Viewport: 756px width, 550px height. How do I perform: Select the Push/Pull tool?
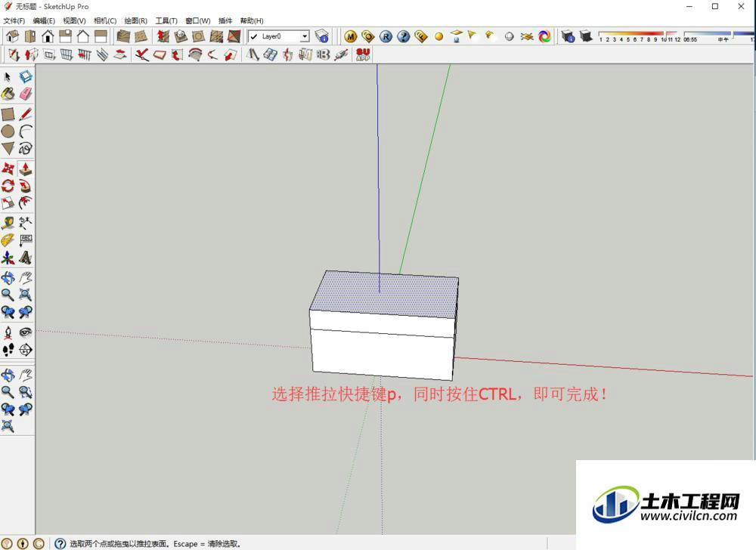pos(26,168)
